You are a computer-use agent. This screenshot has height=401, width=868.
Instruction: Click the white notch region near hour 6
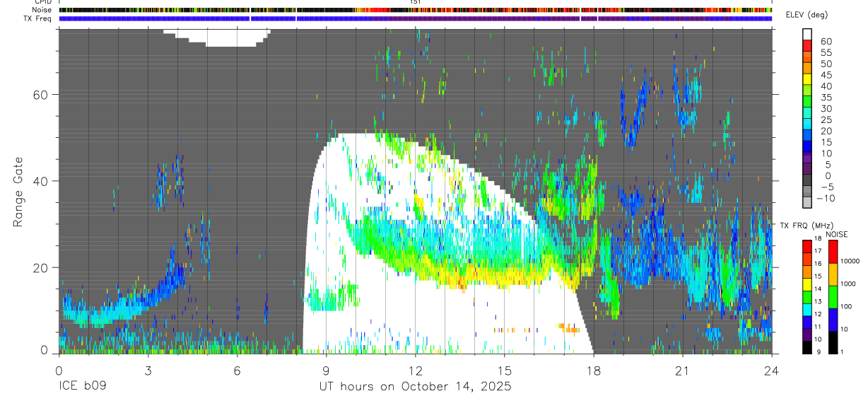[x=218, y=37]
